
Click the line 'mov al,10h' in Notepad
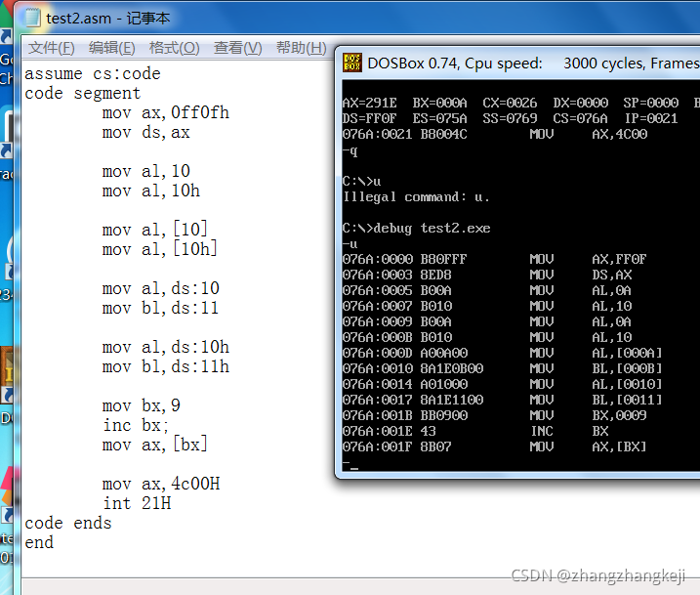click(x=151, y=191)
